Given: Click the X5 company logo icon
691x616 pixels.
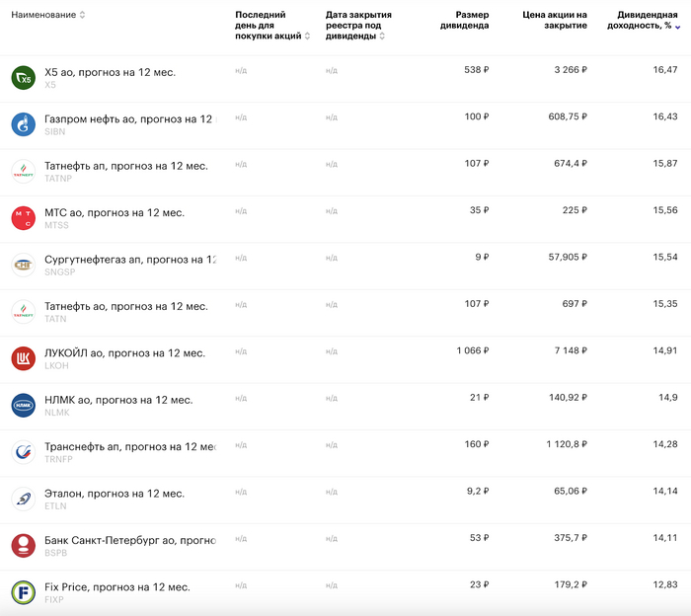Looking at the screenshot, I should (x=23, y=78).
